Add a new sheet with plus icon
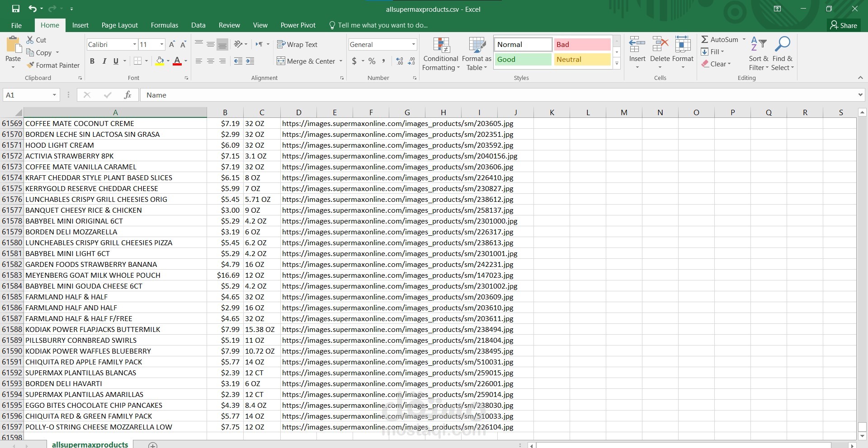Screen dimensions: 868x448 click(x=153, y=445)
